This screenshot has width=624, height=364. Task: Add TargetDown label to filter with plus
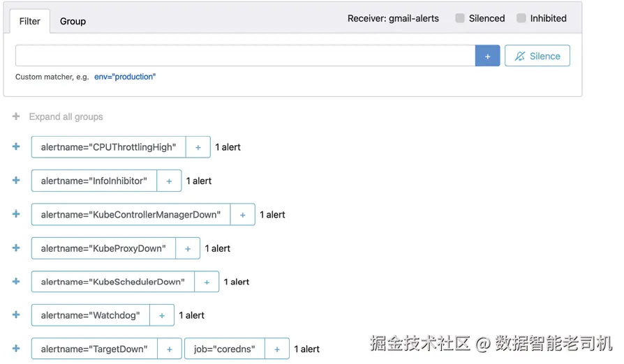coord(170,349)
